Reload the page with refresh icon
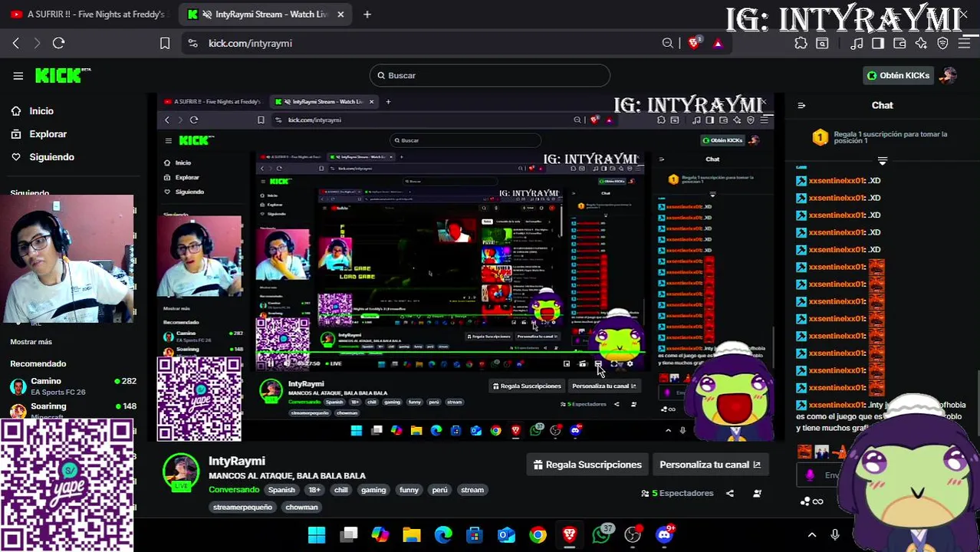Screen dimensions: 980x552 58,44
